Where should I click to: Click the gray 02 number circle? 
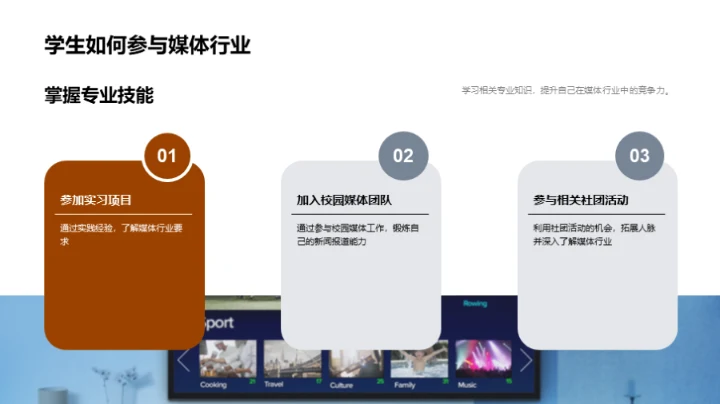pos(403,156)
